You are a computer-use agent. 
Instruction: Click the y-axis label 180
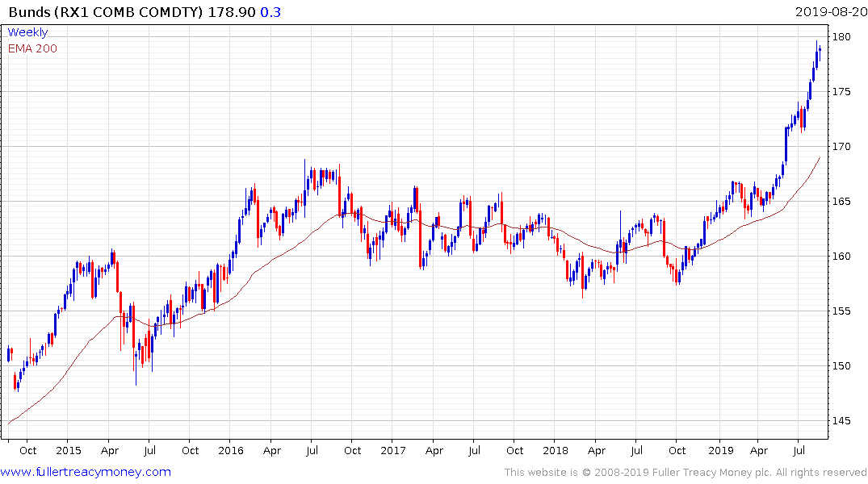point(841,36)
